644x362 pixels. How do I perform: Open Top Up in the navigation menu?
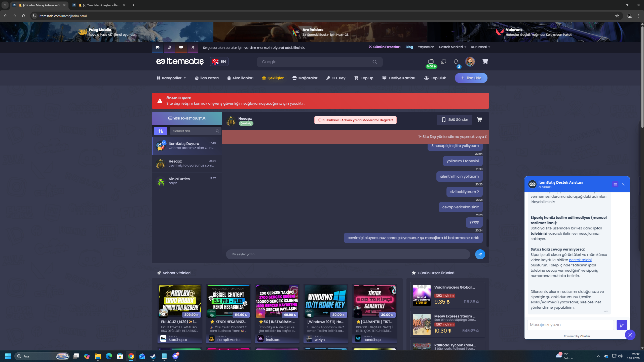364,78
